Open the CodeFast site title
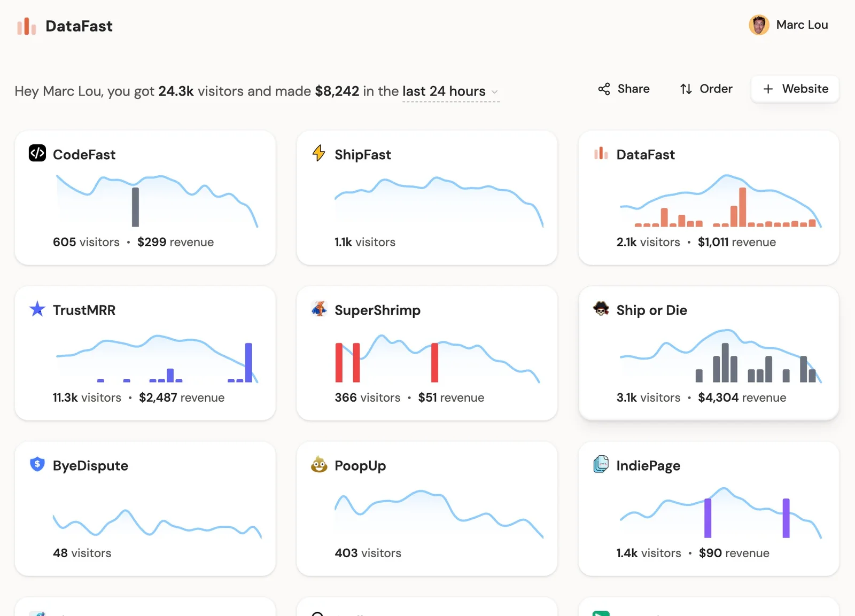 [84, 154]
